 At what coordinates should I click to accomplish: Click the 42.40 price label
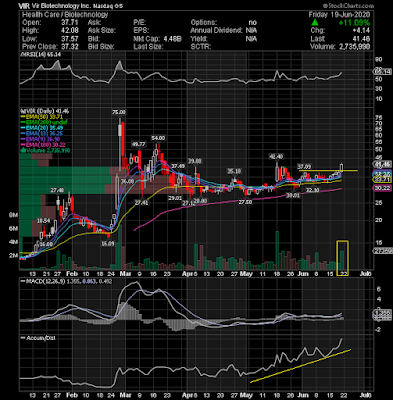[x=276, y=156]
